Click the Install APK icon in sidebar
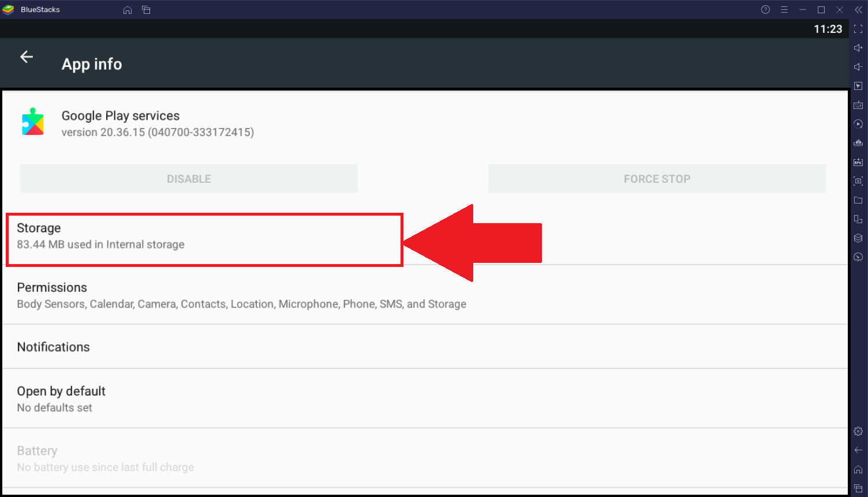This screenshot has width=868, height=497. 858,162
